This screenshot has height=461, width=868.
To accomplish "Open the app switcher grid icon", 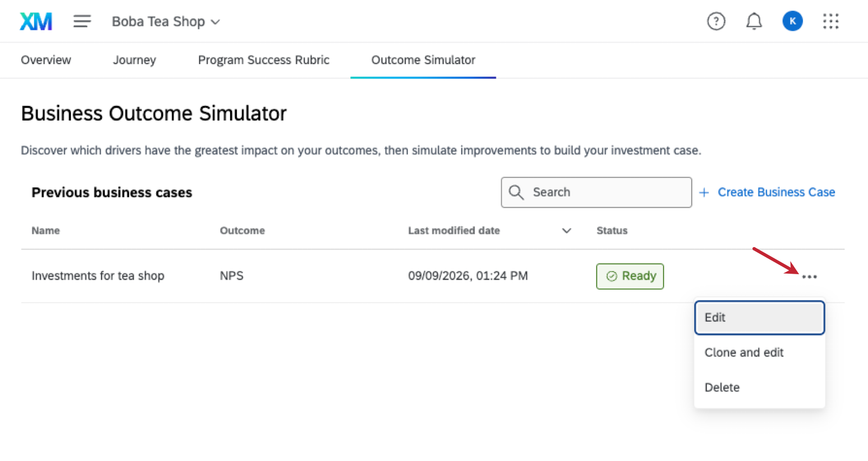I will [831, 21].
